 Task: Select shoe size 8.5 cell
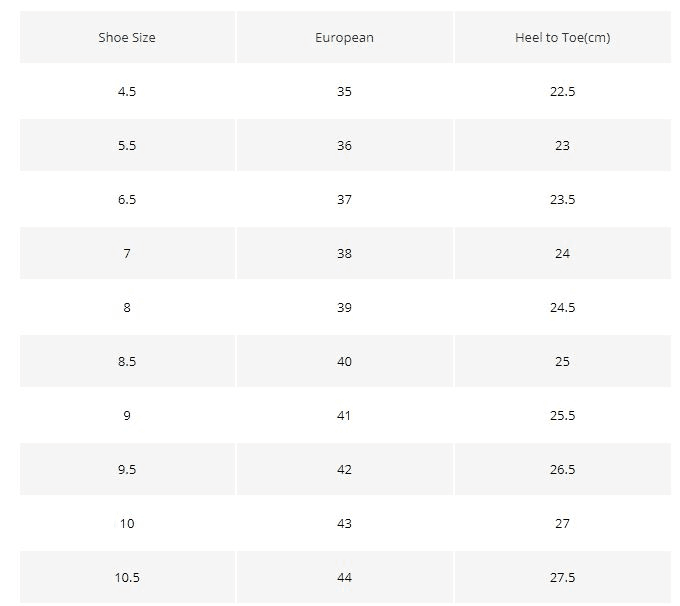point(127,362)
